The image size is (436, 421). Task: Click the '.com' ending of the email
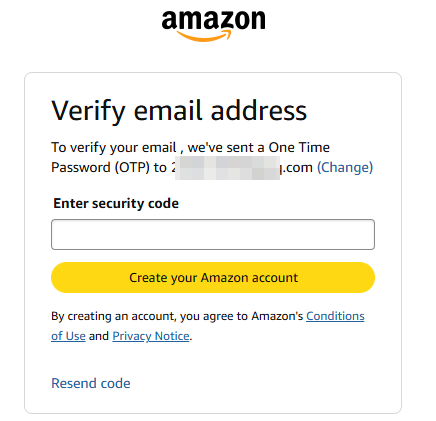click(296, 168)
